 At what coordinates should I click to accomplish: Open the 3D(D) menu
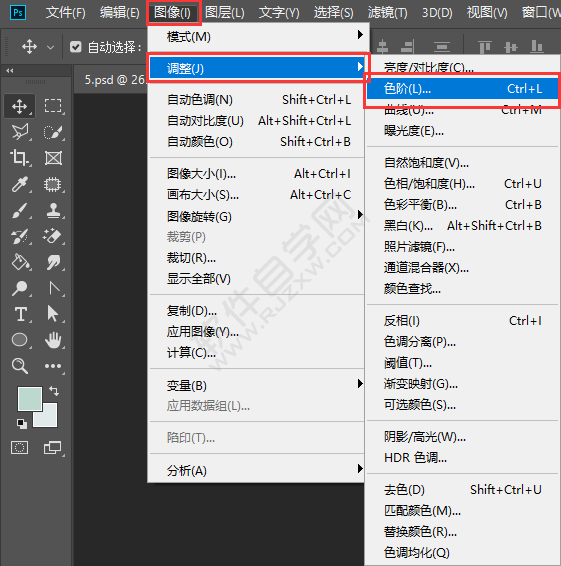click(x=437, y=13)
